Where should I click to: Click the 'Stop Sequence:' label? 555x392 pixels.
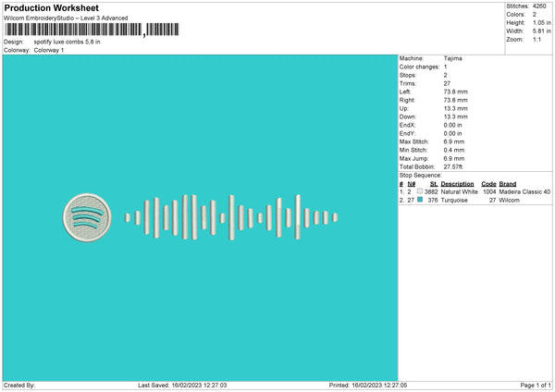420,175
